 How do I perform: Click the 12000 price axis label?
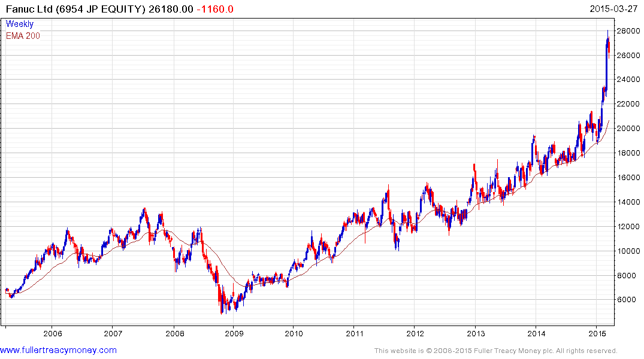click(x=628, y=227)
